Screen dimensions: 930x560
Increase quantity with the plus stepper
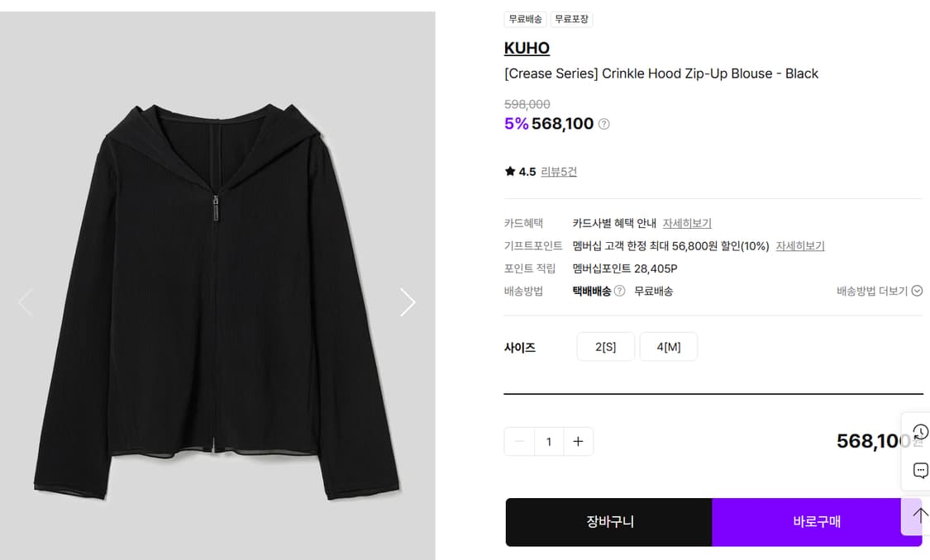point(578,441)
